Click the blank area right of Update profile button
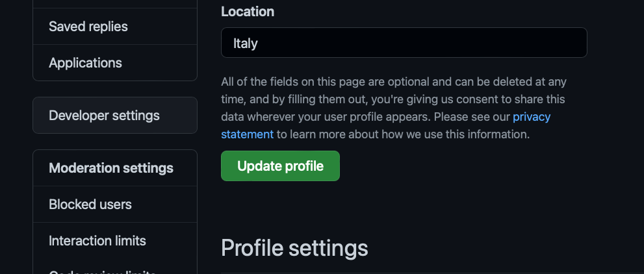This screenshot has width=644, height=274. [x=455, y=166]
